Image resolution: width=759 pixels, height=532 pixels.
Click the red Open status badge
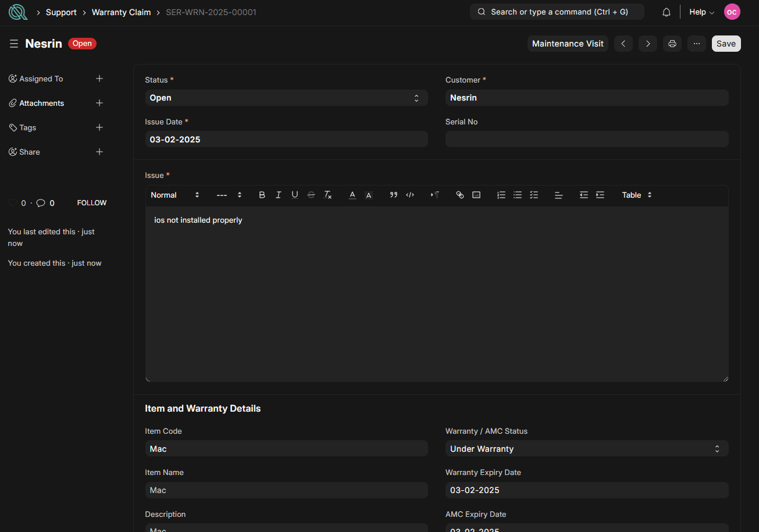coord(82,44)
